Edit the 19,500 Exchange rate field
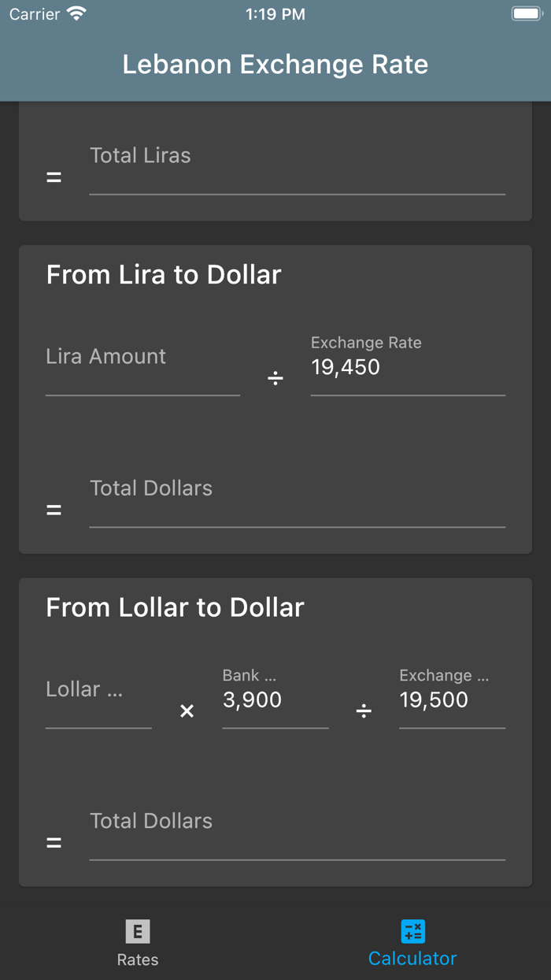The image size is (551, 980). pos(452,700)
